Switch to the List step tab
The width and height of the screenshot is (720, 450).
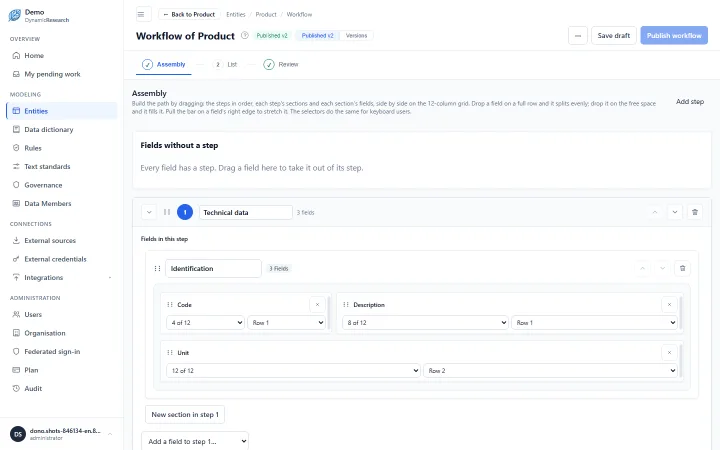pos(225,65)
